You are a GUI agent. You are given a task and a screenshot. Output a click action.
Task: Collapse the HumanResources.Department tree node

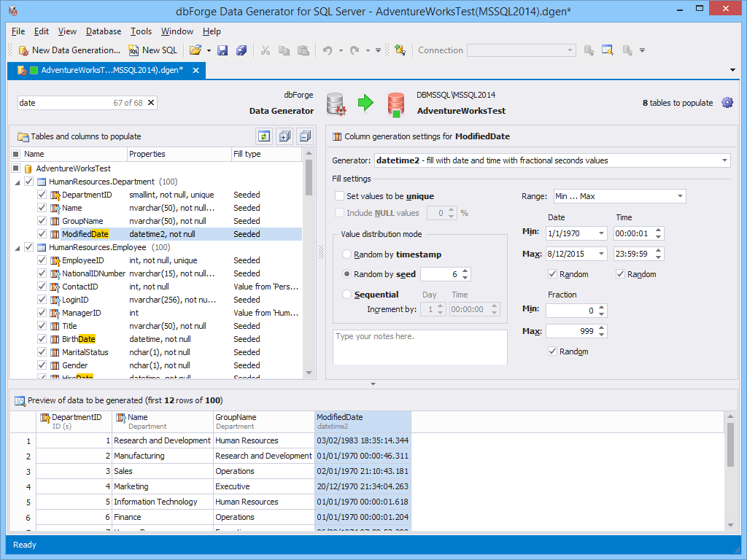pos(17,182)
